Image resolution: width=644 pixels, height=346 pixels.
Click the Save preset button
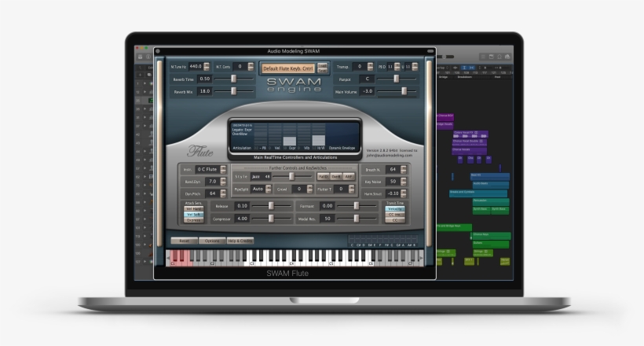pyautogui.click(x=323, y=71)
